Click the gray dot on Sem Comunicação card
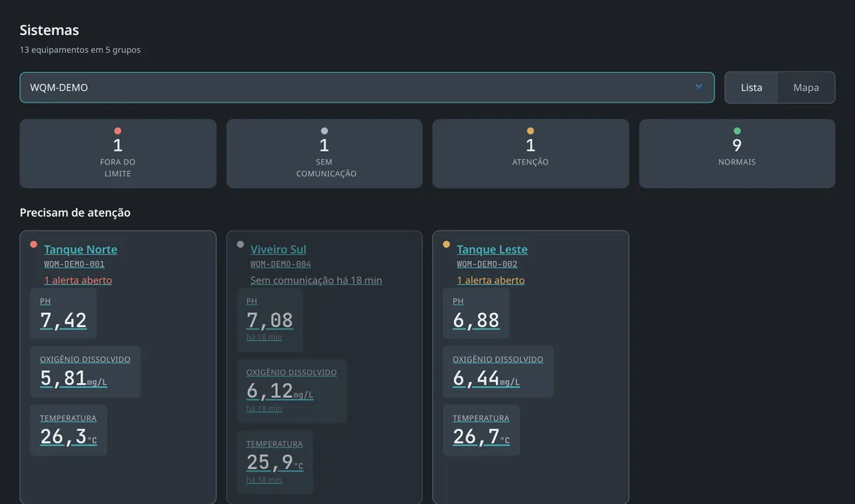Screen dimensions: 855x504 [324, 130]
